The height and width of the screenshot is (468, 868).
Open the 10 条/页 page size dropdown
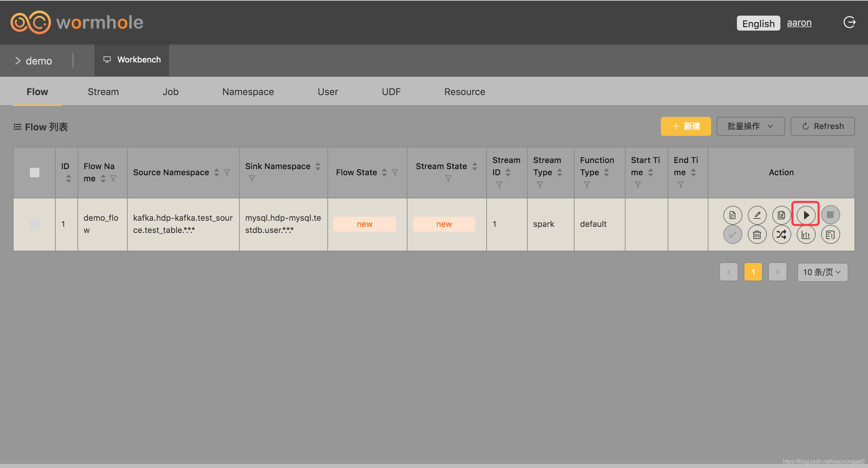pyautogui.click(x=822, y=272)
